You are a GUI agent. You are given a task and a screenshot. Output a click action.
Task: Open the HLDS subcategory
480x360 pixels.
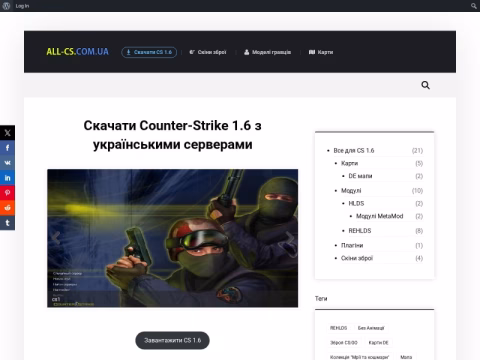click(356, 203)
